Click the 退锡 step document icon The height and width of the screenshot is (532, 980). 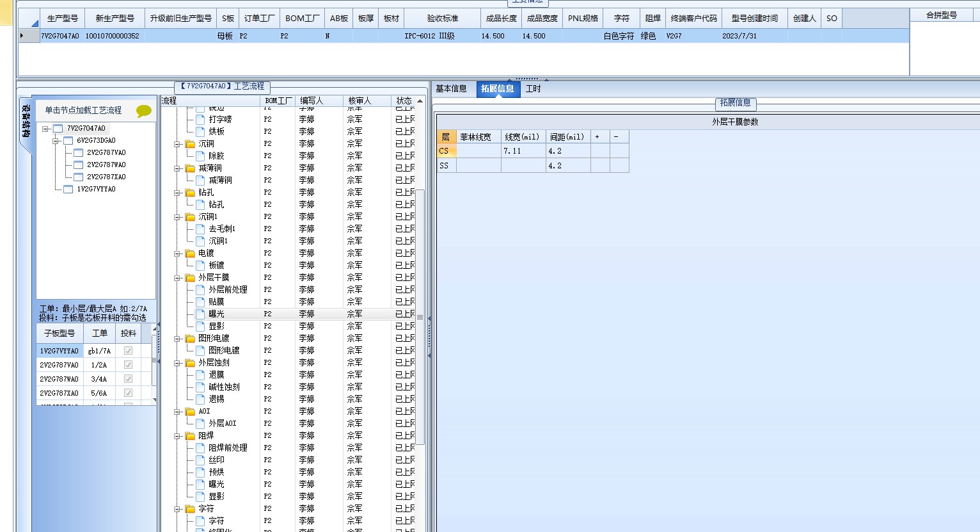click(200, 399)
